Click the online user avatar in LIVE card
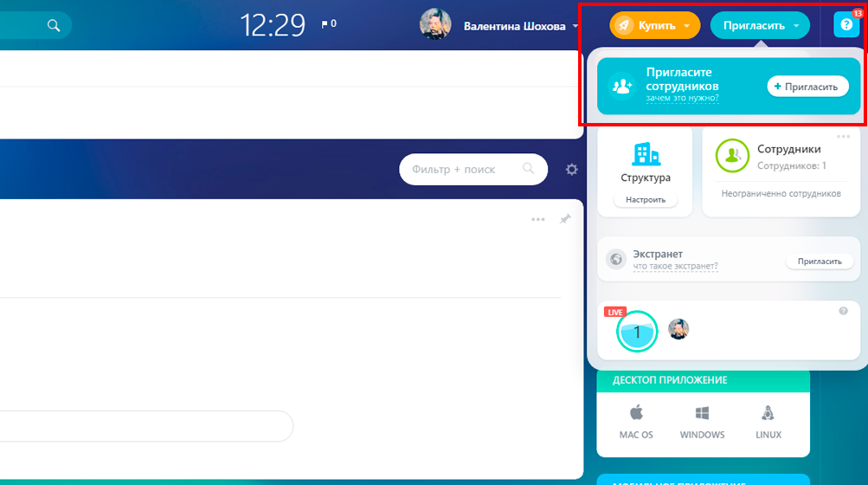 [678, 329]
